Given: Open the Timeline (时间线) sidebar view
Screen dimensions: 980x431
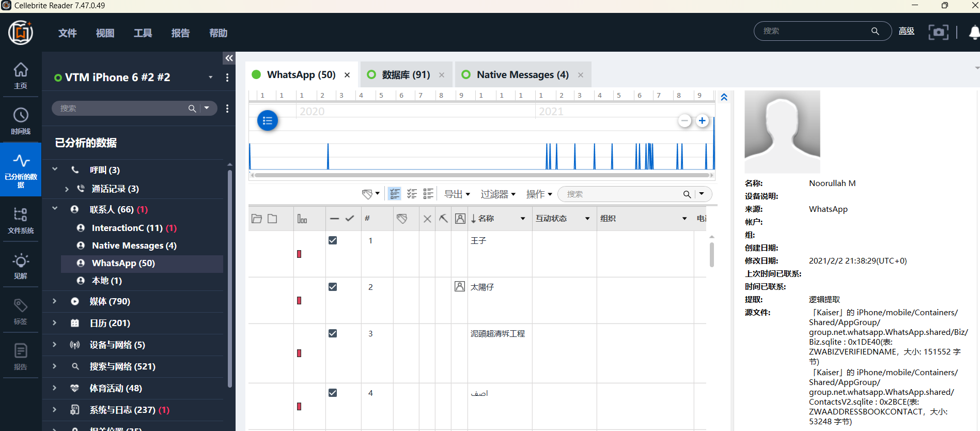Looking at the screenshot, I should [x=21, y=121].
